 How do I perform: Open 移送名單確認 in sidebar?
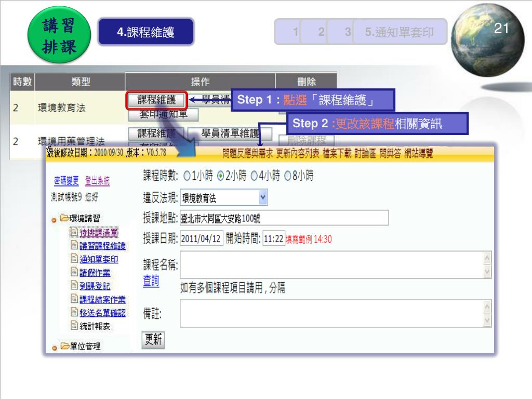tap(102, 313)
